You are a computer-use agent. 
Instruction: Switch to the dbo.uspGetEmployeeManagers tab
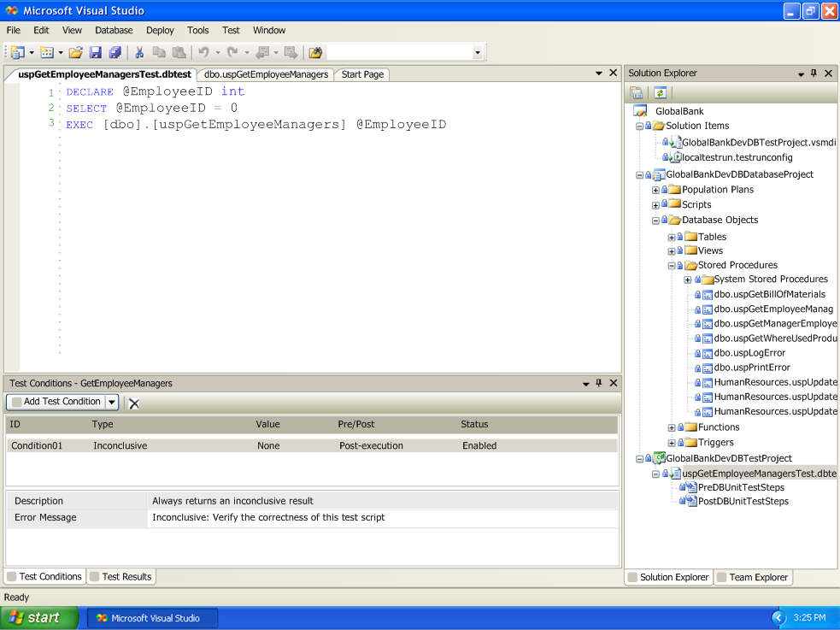267,74
